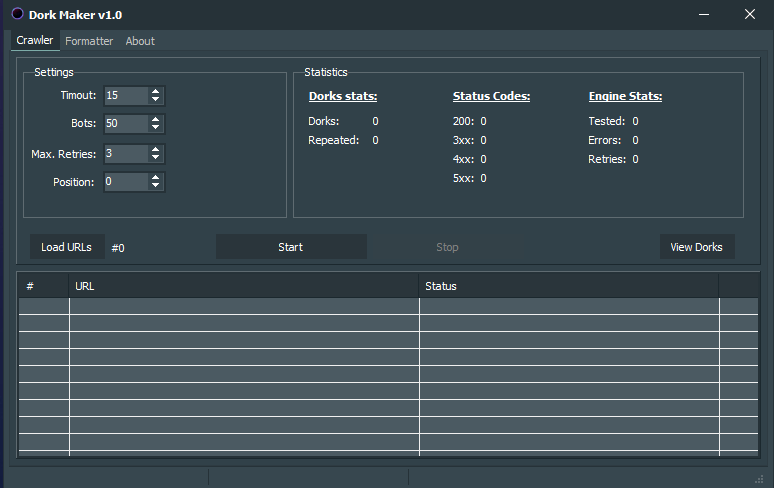Viewport: 774px width, 488px height.
Task: Click the 'Dorks stats:' heading
Action: coord(343,96)
